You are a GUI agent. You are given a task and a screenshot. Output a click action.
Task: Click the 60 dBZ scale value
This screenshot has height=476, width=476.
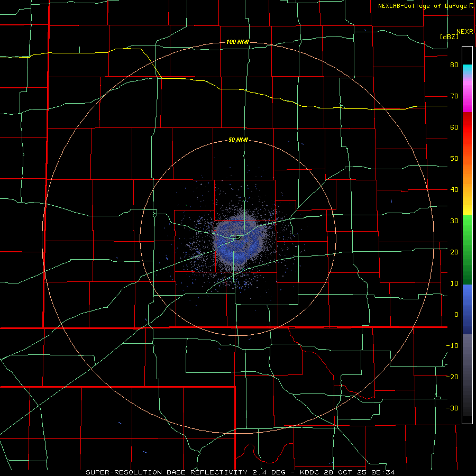(x=454, y=127)
